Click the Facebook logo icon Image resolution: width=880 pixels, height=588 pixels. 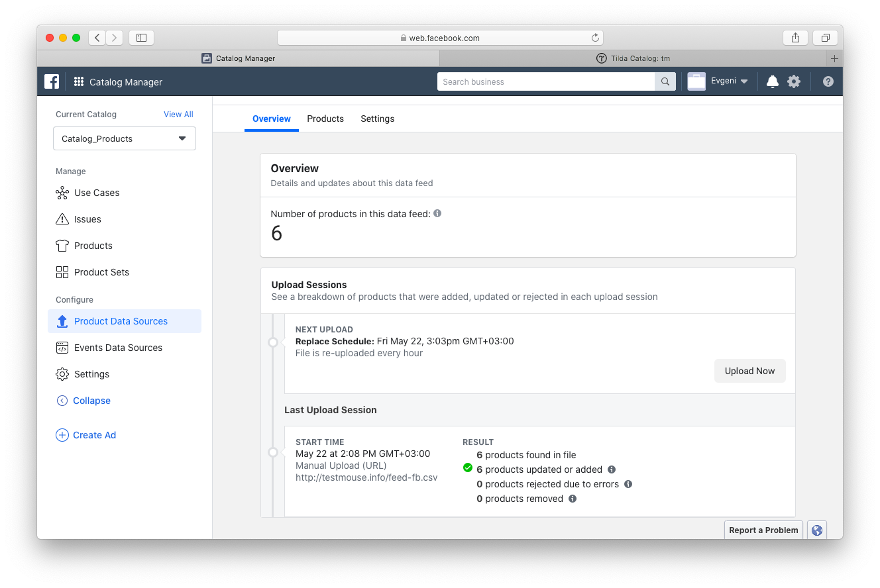(x=52, y=81)
